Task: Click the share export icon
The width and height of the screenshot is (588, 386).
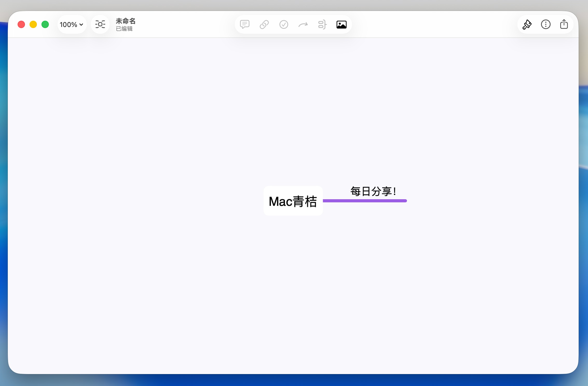Action: coord(564,24)
